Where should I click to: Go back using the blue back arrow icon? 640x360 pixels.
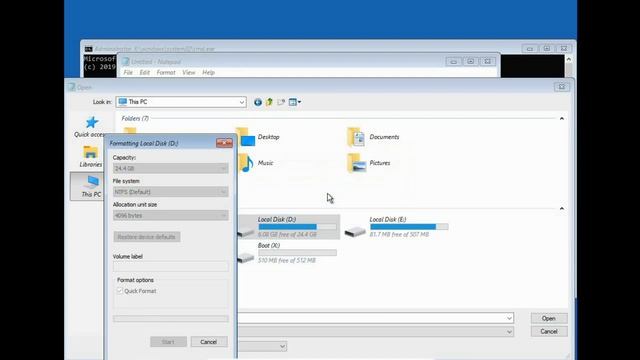(258, 102)
